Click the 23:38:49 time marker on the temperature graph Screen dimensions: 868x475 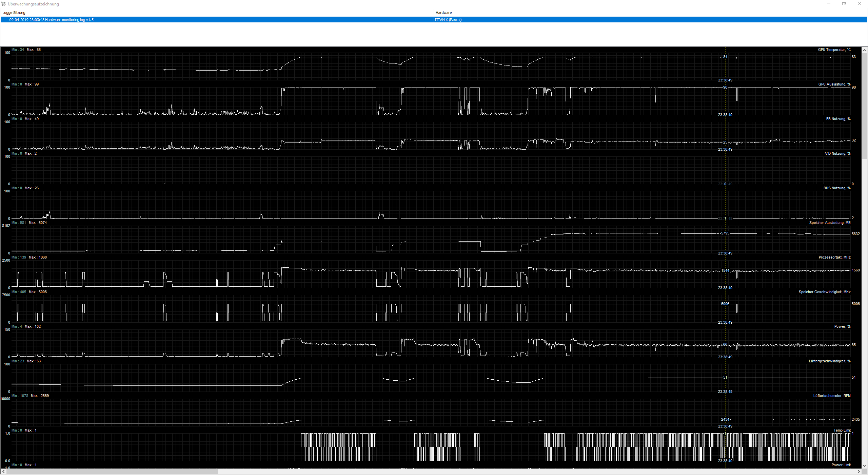(x=725, y=80)
